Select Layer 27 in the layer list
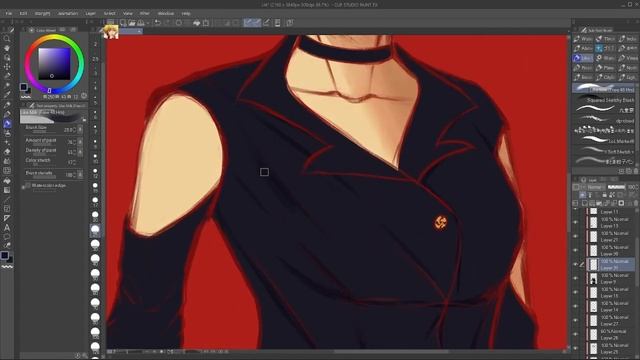Screen dimensions: 640x360 pos(610,320)
